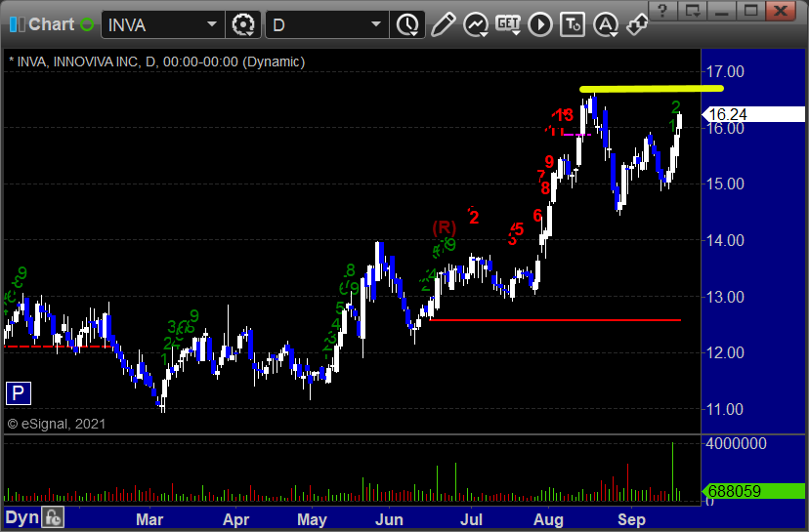Click the 13.00 price axis label

click(725, 297)
